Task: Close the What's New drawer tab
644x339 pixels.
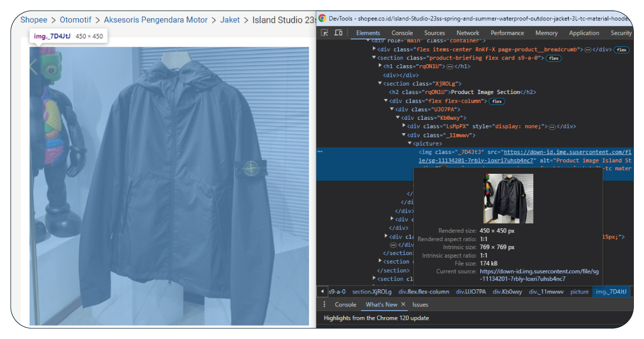Action: (404, 304)
